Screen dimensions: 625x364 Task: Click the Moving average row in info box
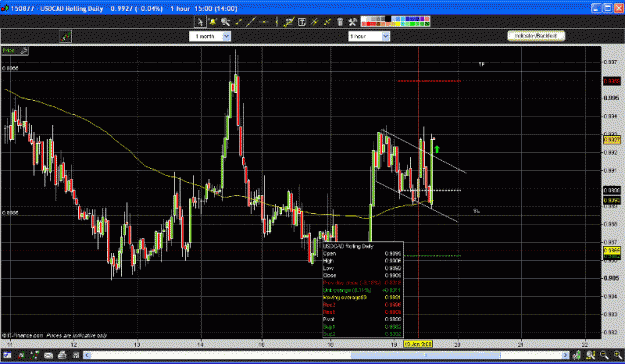(x=362, y=297)
